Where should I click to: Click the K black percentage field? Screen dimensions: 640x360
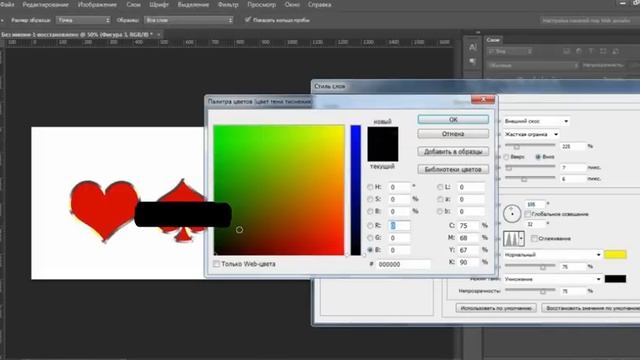pos(469,262)
